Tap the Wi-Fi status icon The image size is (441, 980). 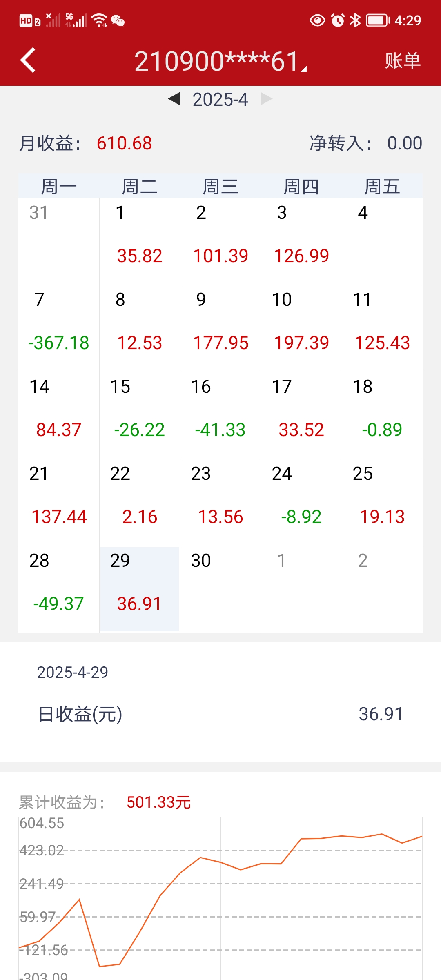(99, 20)
